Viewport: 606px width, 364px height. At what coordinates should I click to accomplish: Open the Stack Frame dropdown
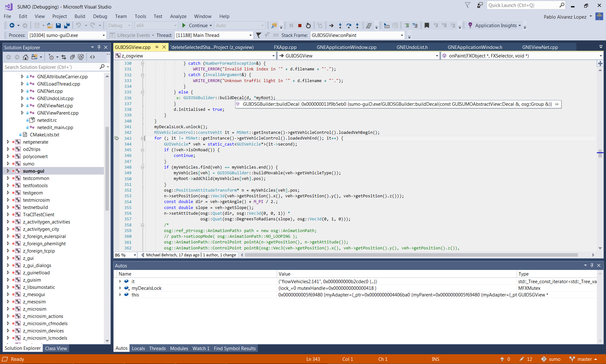401,35
